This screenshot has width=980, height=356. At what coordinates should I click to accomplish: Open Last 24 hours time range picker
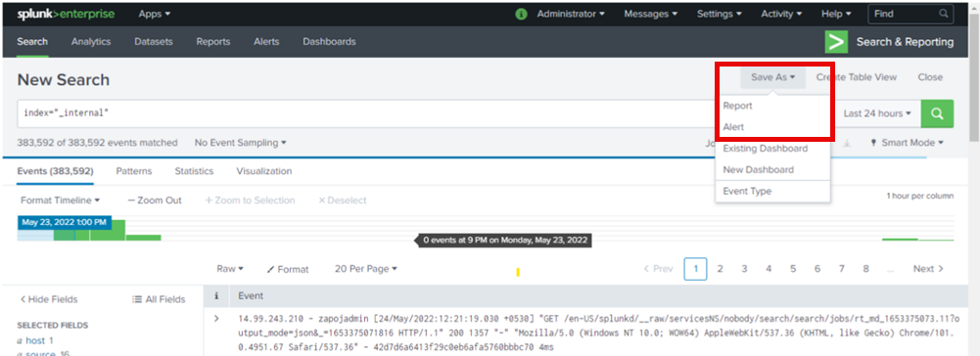(877, 113)
